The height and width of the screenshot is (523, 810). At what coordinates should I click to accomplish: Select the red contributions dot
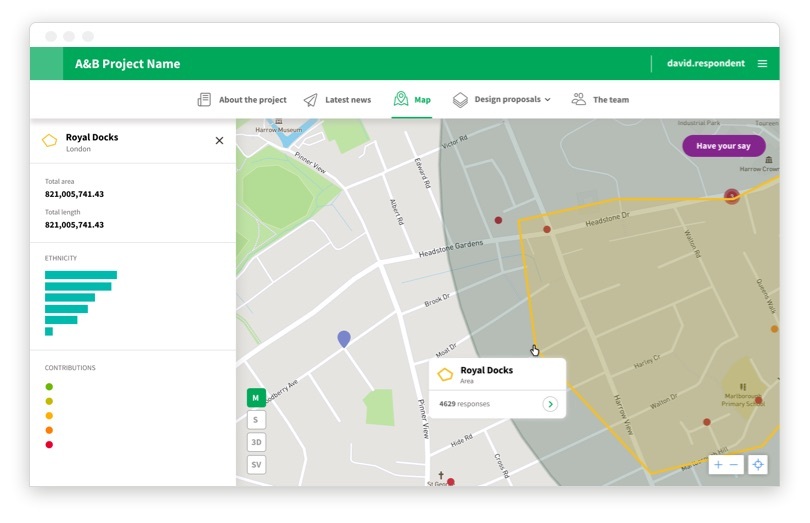pos(49,444)
